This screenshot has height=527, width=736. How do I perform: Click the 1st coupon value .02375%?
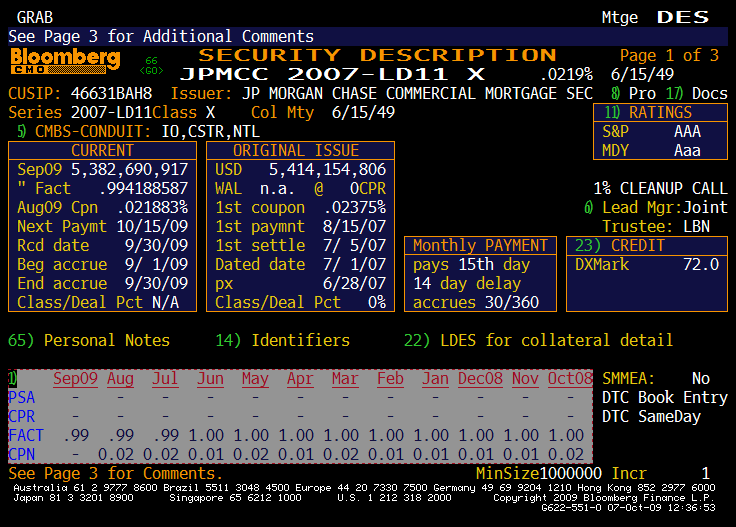tap(354, 207)
